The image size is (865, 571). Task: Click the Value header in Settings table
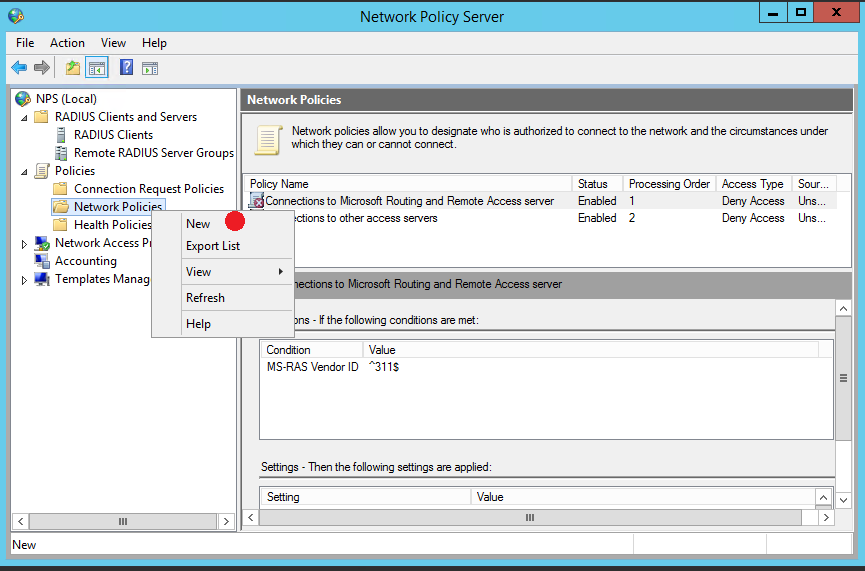(643, 497)
